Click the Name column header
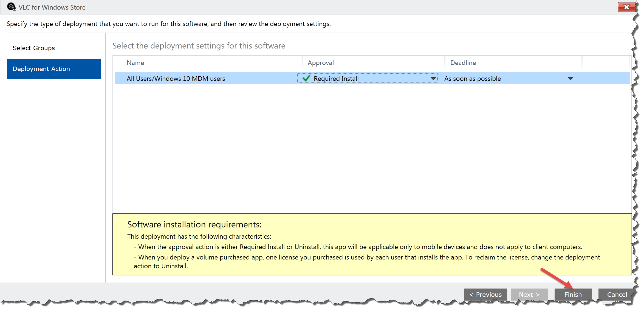The height and width of the screenshot is (311, 644). [x=135, y=62]
